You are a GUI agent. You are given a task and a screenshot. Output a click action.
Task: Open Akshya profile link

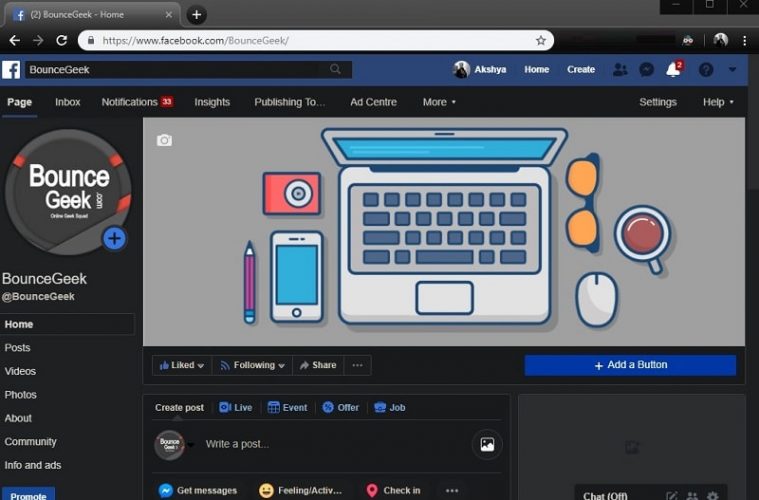click(480, 70)
